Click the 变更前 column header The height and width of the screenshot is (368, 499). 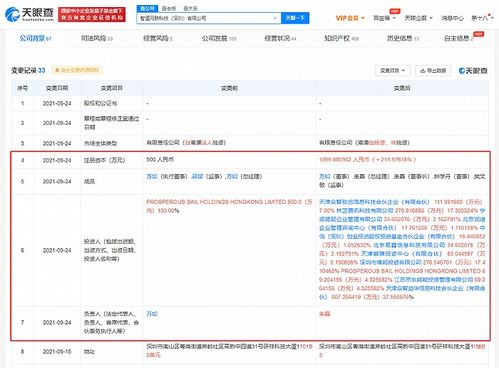pyautogui.click(x=229, y=88)
